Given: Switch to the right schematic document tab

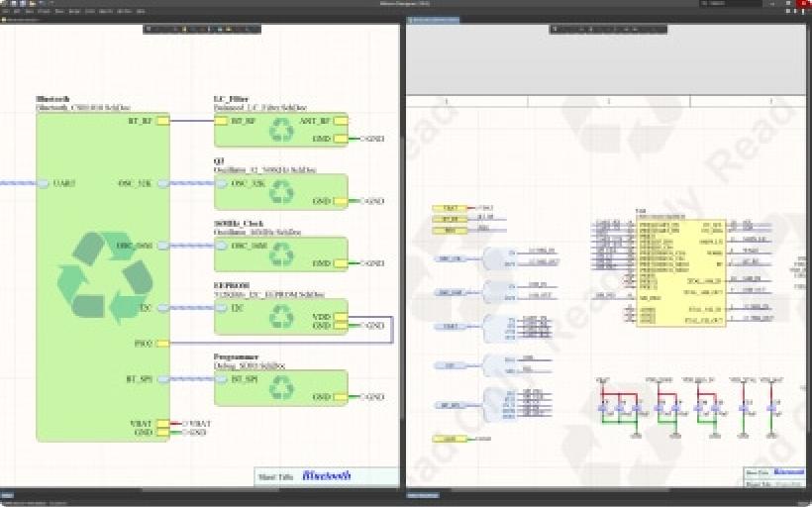Looking at the screenshot, I should click(434, 20).
